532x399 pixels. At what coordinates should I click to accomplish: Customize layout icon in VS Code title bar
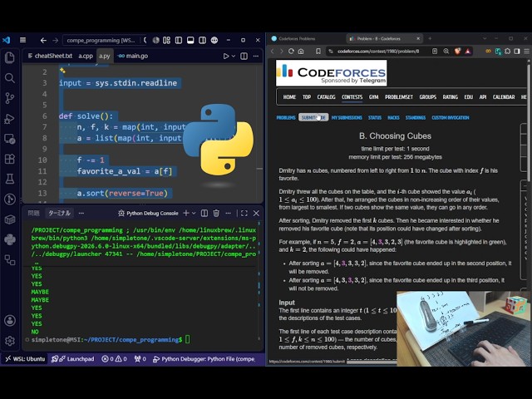166,41
